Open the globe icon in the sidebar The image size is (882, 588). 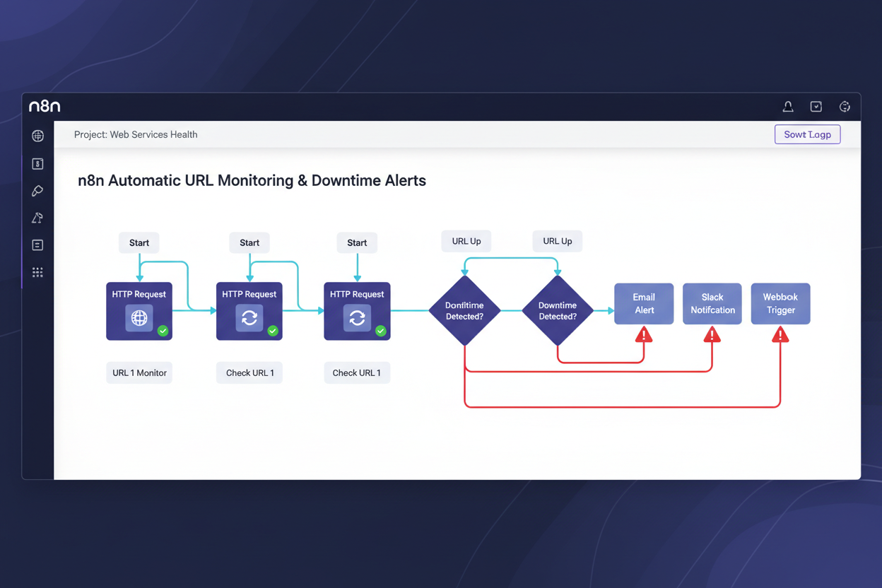click(x=38, y=136)
